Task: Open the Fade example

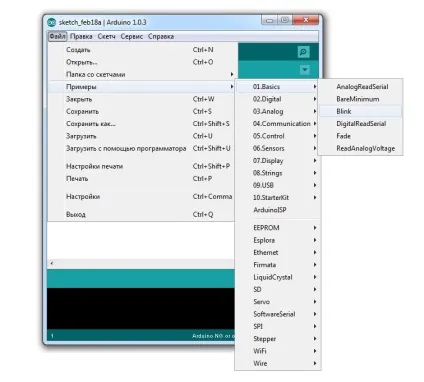Action: pos(360,136)
